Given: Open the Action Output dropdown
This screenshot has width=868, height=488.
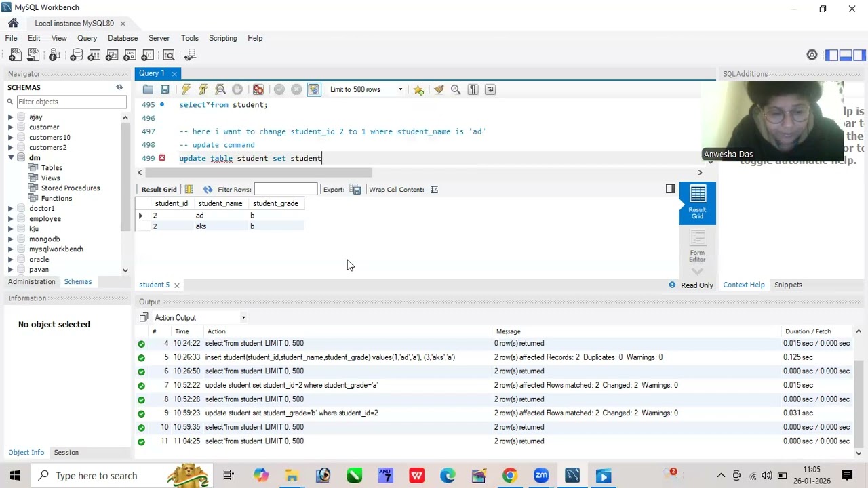Looking at the screenshot, I should point(243,318).
